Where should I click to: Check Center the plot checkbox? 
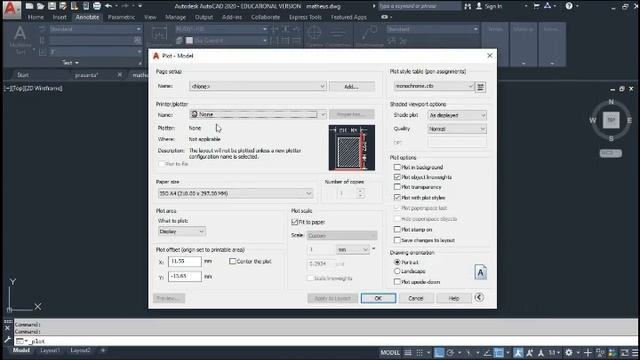tap(233, 261)
